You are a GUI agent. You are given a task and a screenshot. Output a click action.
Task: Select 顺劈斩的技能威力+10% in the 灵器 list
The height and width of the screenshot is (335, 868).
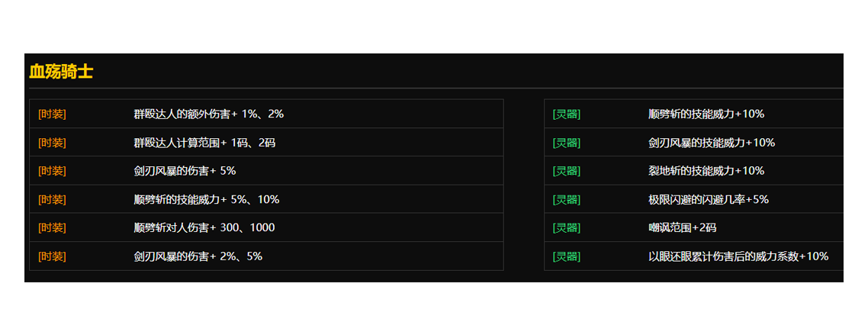pyautogui.click(x=706, y=114)
